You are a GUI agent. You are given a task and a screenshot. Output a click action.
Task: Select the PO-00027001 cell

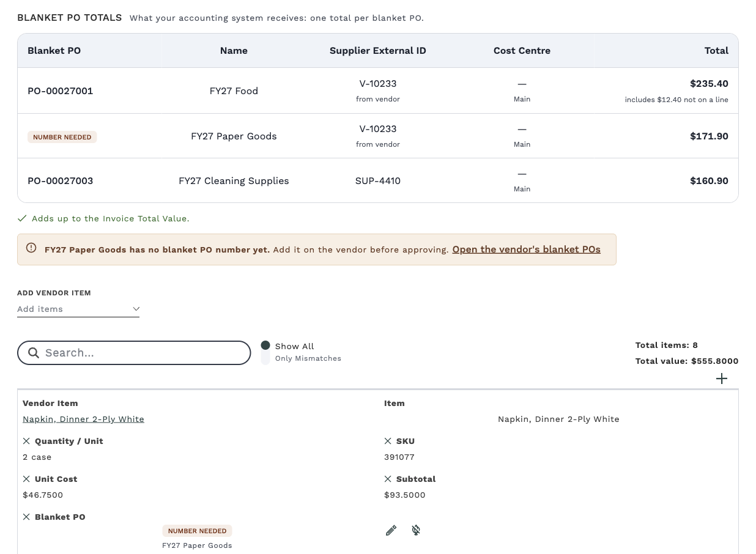[60, 91]
